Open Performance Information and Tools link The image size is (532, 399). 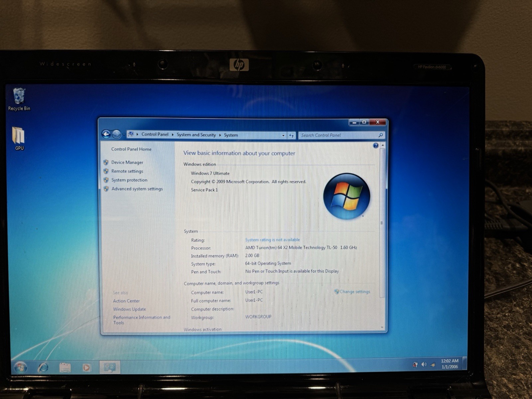coord(142,320)
